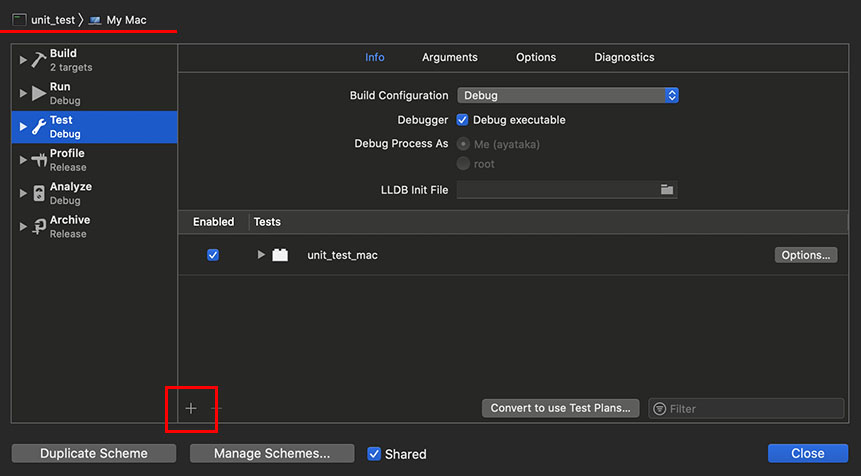
Task: Click the unit_test_mac bundle icon
Action: click(280, 255)
